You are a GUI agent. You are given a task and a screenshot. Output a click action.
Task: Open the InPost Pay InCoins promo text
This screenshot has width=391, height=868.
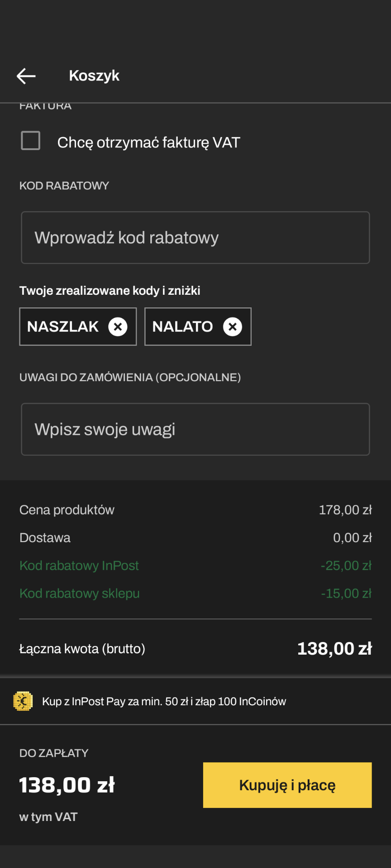coord(164,702)
